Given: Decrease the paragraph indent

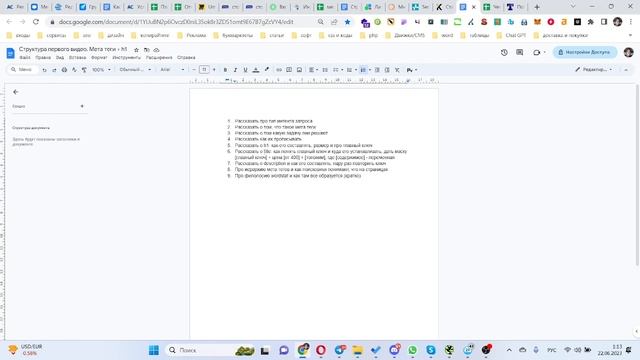Looking at the screenshot, I should (x=377, y=70).
